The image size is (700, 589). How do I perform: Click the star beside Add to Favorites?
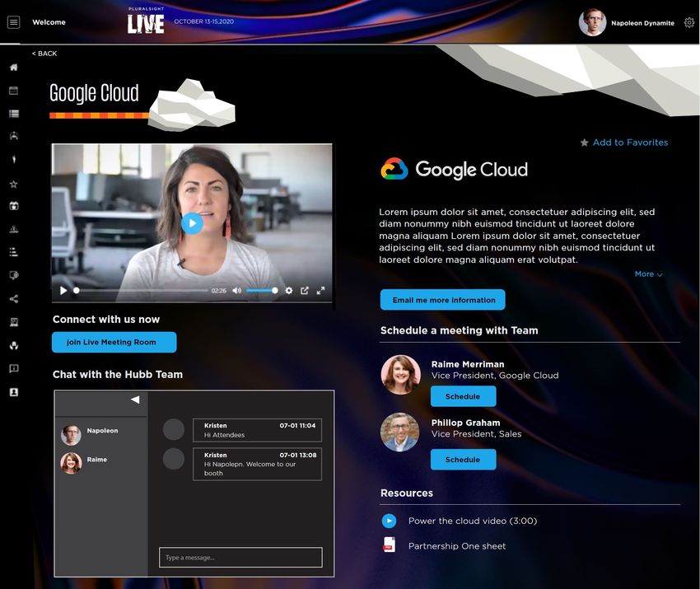(x=584, y=143)
